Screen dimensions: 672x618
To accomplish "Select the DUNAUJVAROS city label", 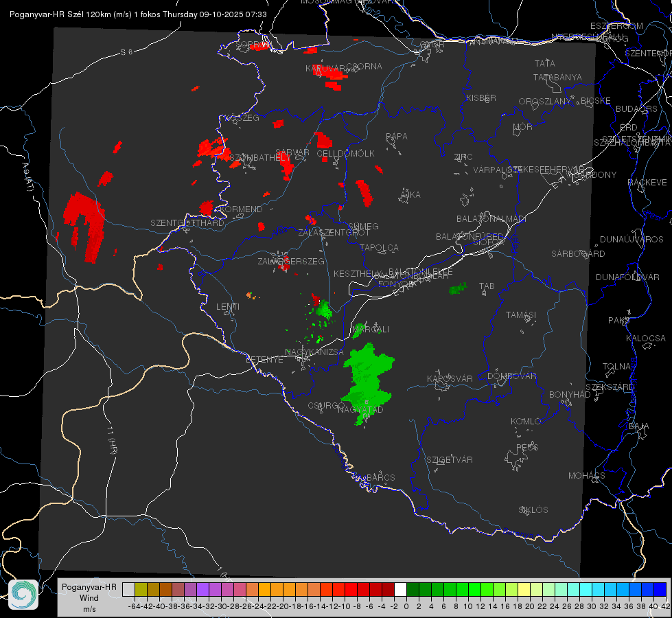I will (x=632, y=240).
